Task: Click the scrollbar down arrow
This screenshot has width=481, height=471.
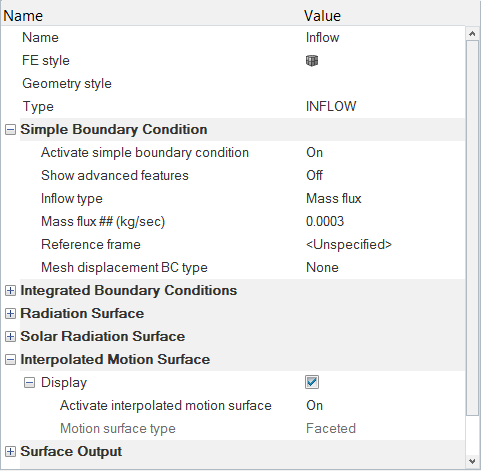Action: [472, 461]
